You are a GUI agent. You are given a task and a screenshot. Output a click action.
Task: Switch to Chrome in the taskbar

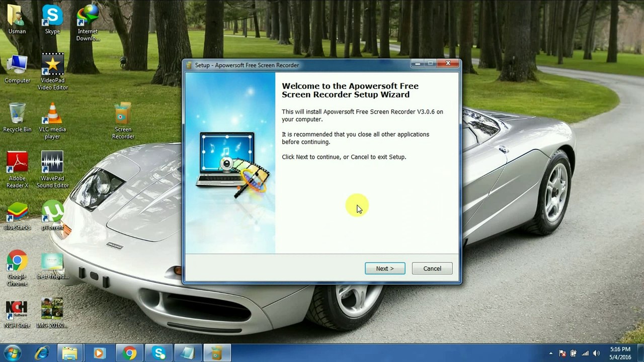(x=129, y=353)
